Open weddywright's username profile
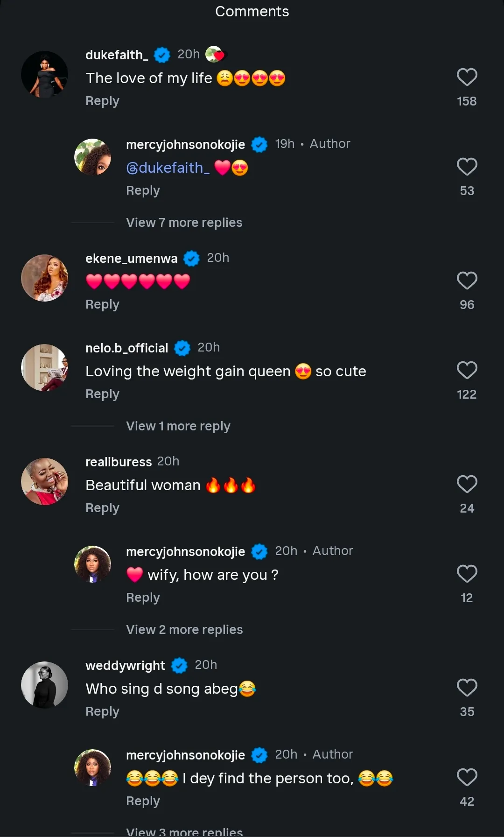 click(125, 665)
